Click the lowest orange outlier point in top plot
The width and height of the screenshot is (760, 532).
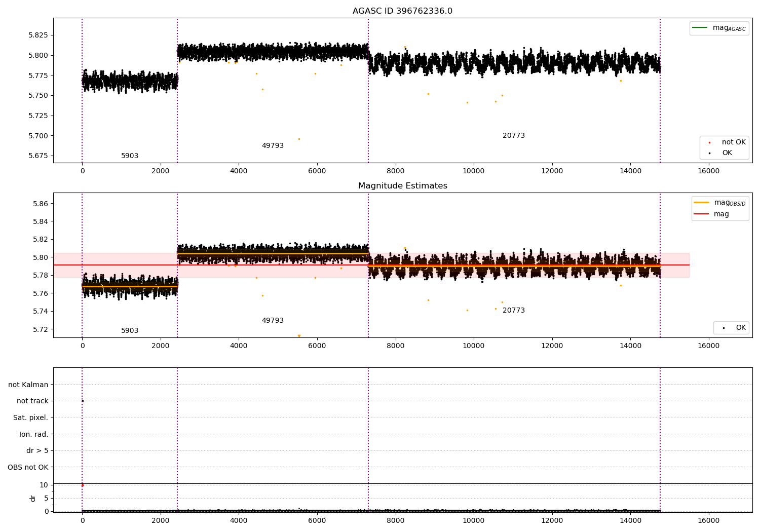tap(299, 139)
